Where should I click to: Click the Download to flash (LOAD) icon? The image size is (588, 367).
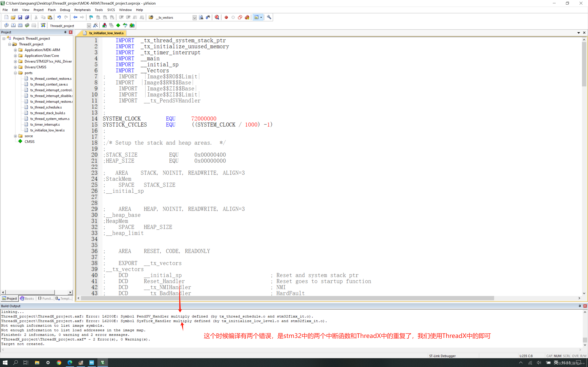pos(43,25)
